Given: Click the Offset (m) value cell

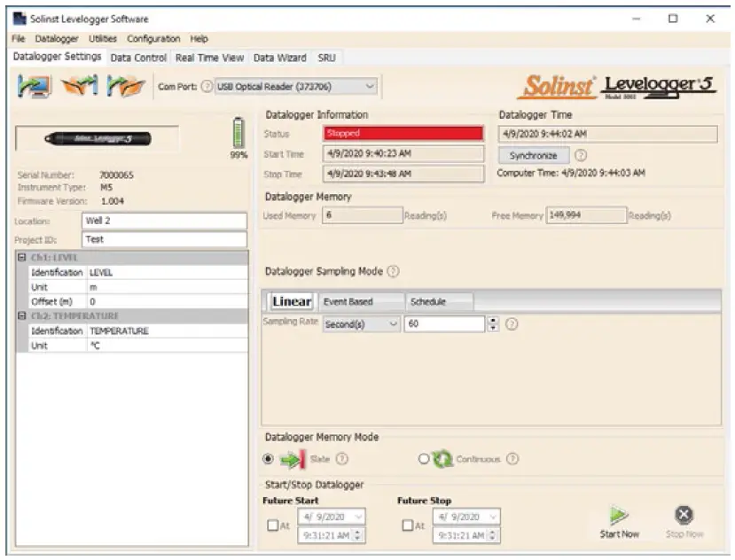Looking at the screenshot, I should (167, 301).
